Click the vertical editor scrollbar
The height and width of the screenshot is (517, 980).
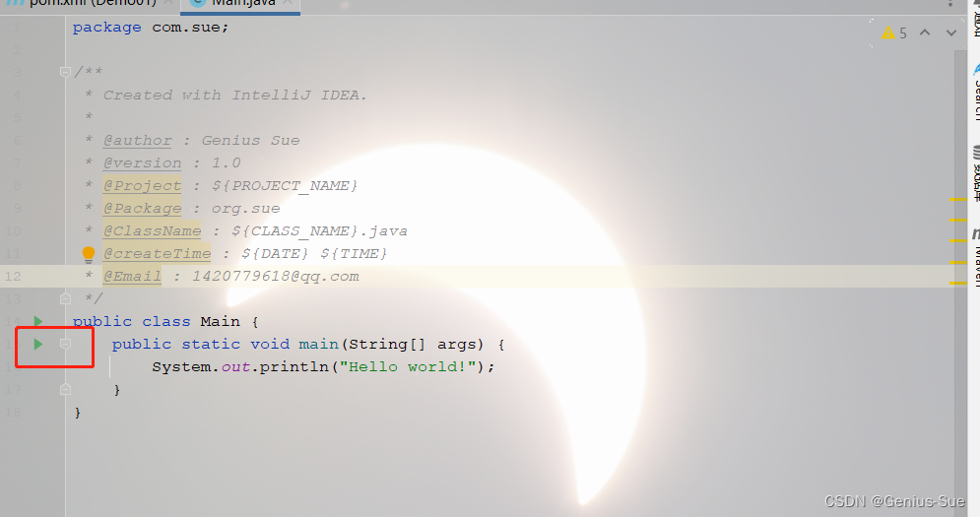(960, 282)
